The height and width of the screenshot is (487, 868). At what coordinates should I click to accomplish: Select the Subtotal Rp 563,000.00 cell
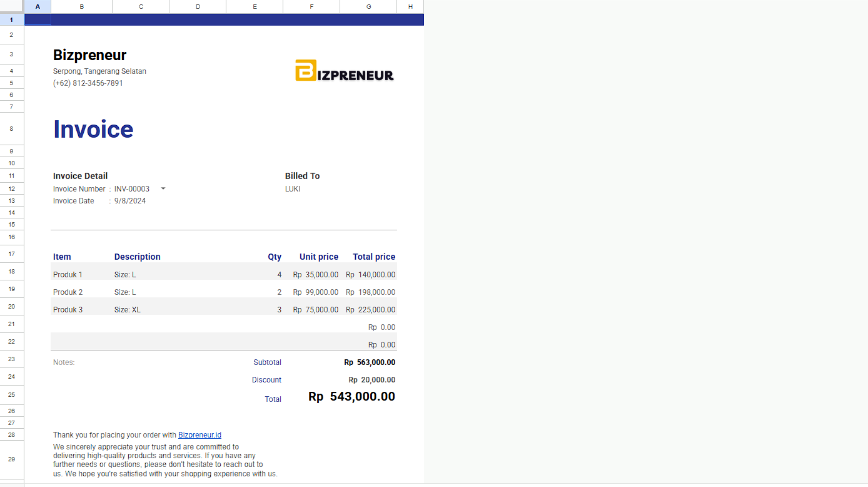[370, 362]
